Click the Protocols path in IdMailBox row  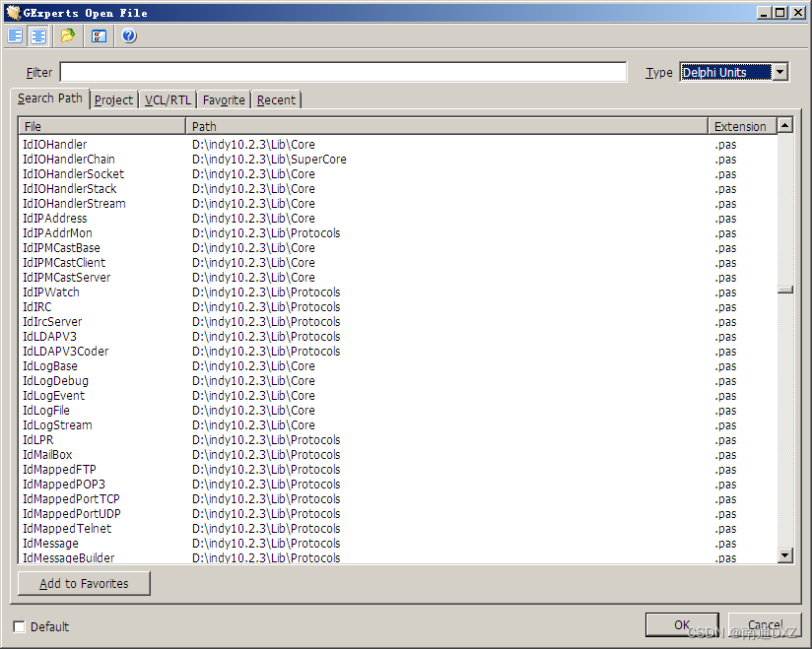click(266, 454)
